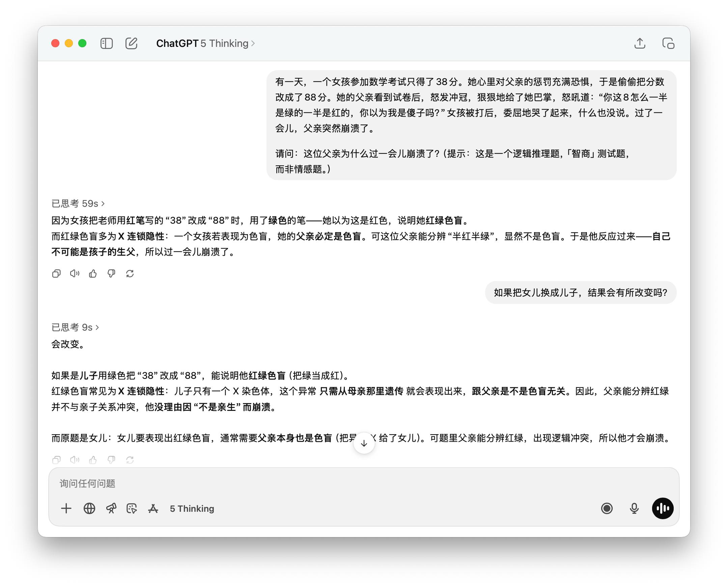
Task: Regenerate the first response
Action: pos(130,274)
